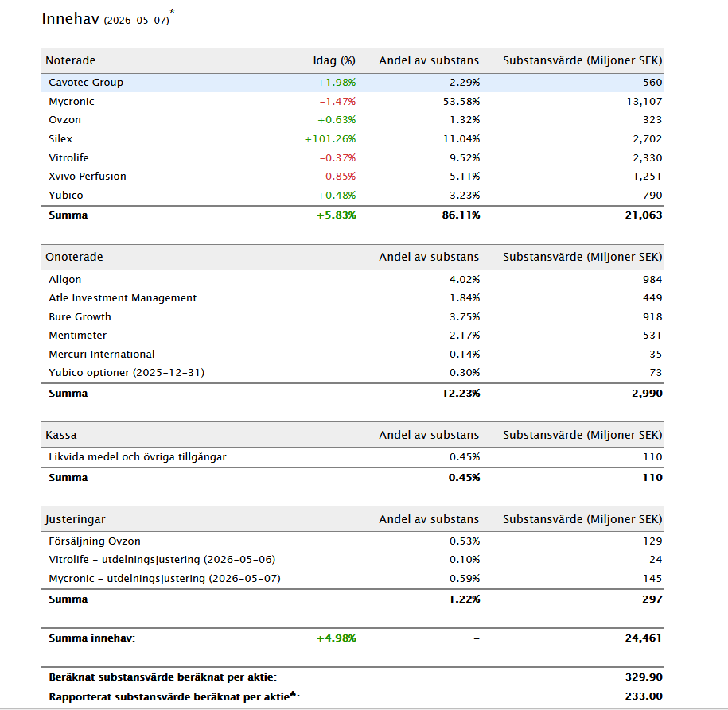This screenshot has height=710, width=728.
Task: Click Mycronic's -1.47% daily change
Action: click(x=337, y=102)
